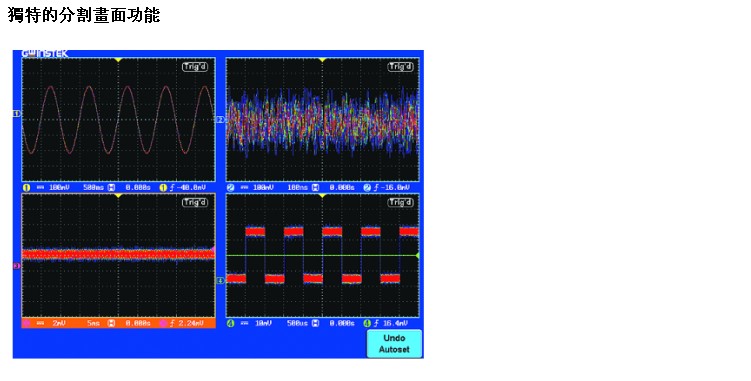Click yellow channel 1 indicator icon in status bar
This screenshot has width=751, height=381.
(x=27, y=187)
